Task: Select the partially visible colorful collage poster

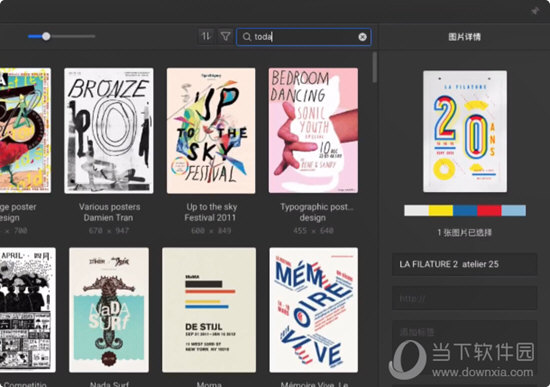Action: [25, 131]
